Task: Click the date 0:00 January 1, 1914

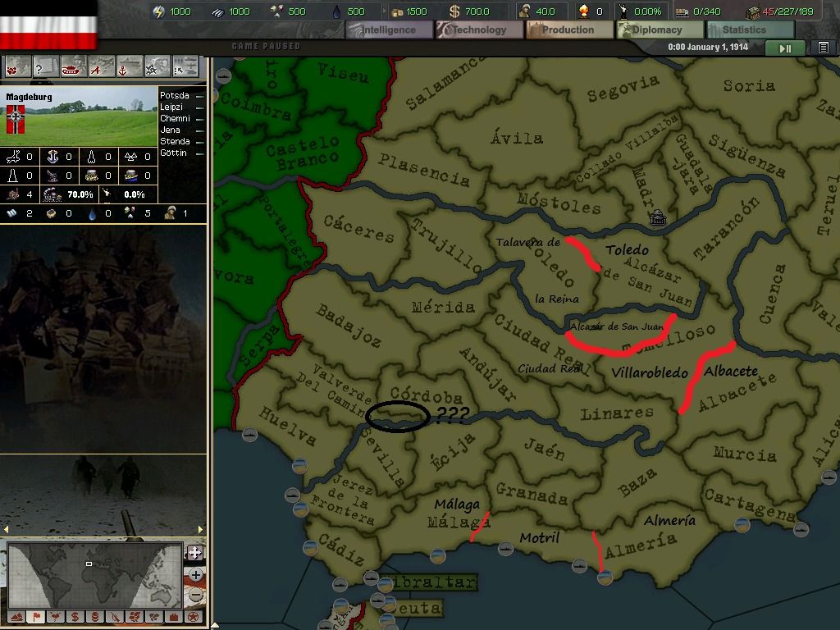Action: (708, 47)
